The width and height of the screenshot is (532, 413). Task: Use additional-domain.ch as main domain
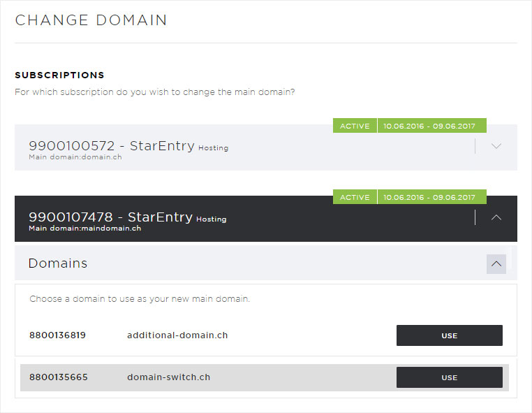(x=449, y=335)
